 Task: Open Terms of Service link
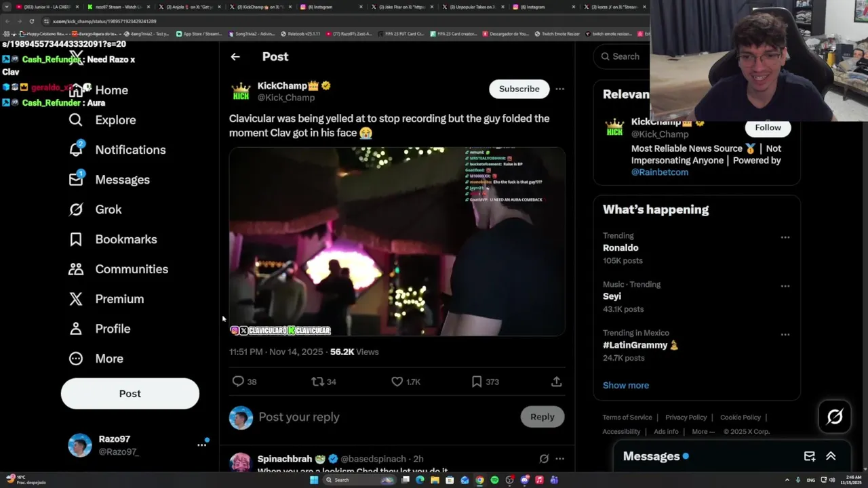pos(627,418)
